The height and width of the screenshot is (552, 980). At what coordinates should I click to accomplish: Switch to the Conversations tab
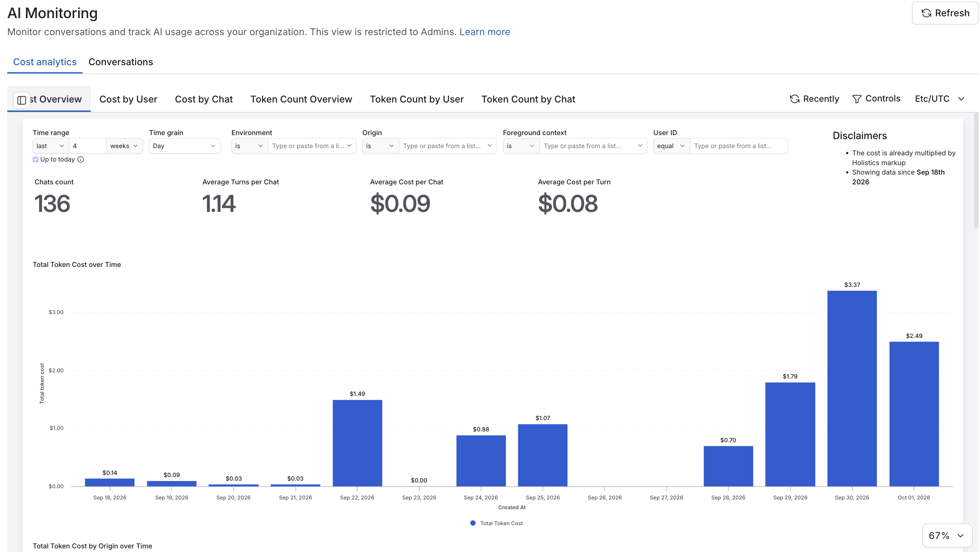(121, 62)
